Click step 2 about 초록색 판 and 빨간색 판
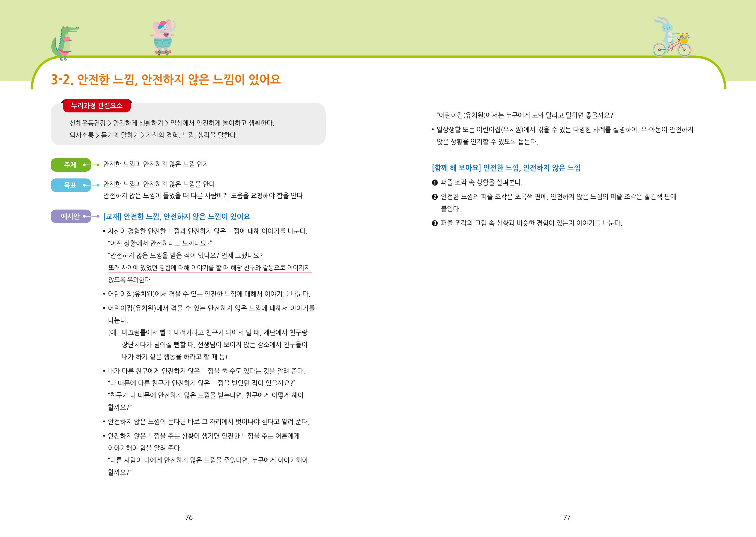756x537 pixels. tap(554, 197)
